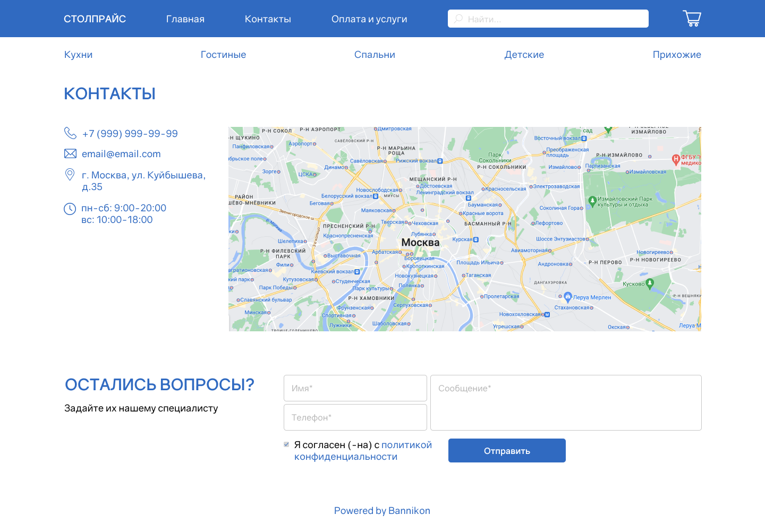Click the Измайловский Парк map marker
The image size is (765, 532).
592,201
